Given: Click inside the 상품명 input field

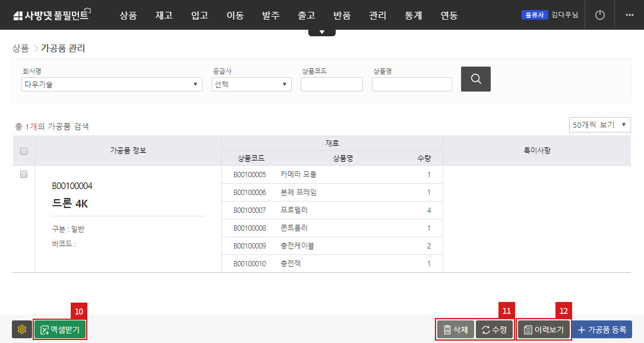Looking at the screenshot, I should click(x=412, y=84).
